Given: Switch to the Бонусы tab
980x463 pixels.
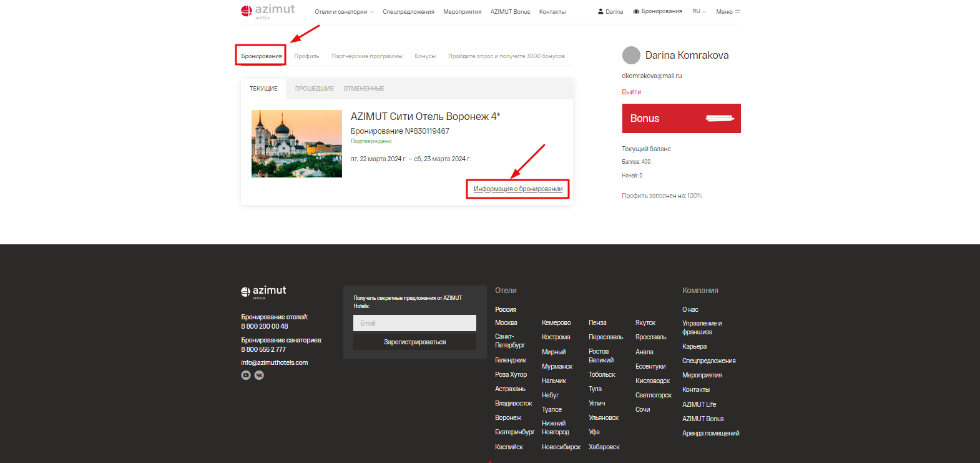Looking at the screenshot, I should (x=425, y=56).
